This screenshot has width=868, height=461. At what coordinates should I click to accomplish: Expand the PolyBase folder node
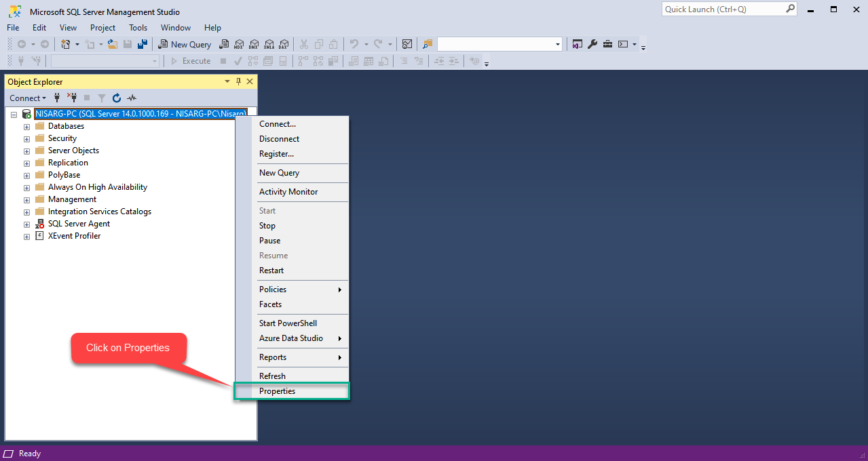[27, 176]
